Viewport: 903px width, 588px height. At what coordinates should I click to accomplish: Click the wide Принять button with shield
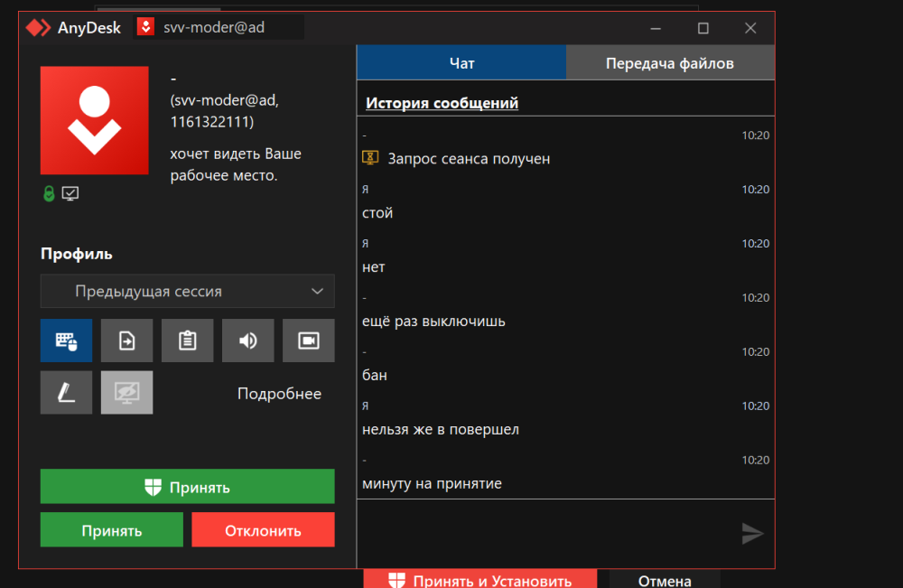(187, 487)
